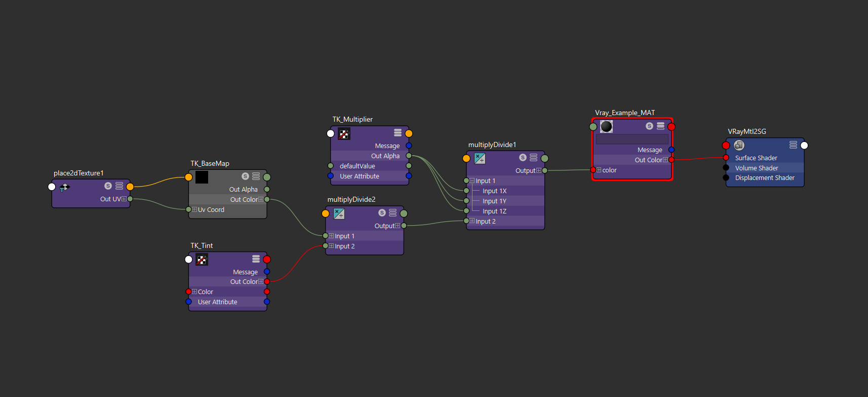Click the Out Alpha output port on TK_Multiplier
Image resolution: width=868 pixels, height=397 pixels.
[409, 156]
